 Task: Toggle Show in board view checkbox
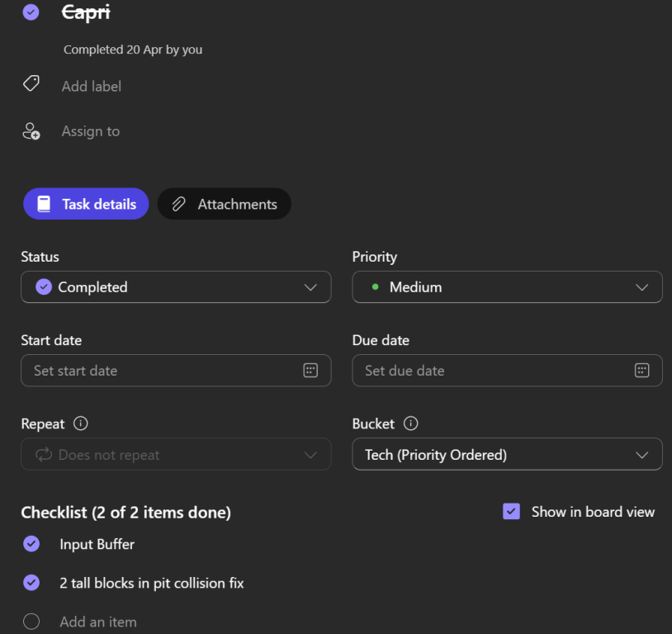511,511
